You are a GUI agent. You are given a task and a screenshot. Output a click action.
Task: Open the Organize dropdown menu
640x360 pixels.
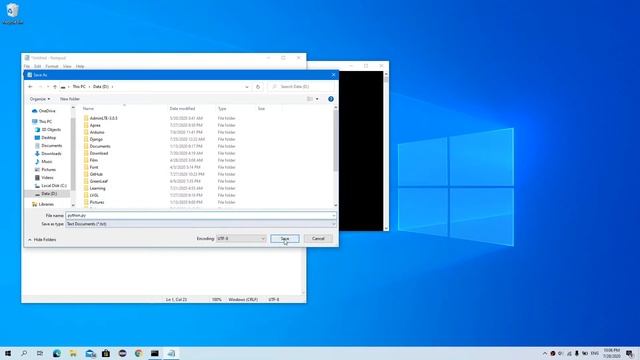[40, 99]
